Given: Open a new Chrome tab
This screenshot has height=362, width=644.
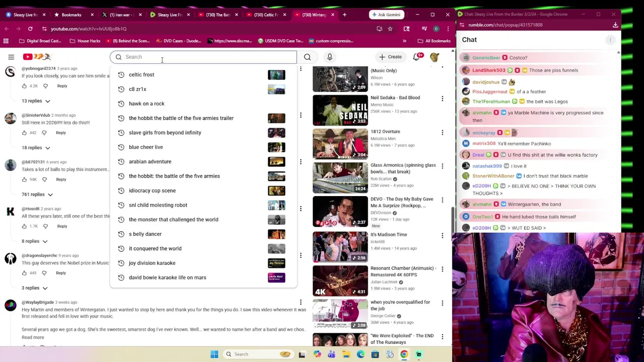Looking at the screenshot, I should click(344, 15).
